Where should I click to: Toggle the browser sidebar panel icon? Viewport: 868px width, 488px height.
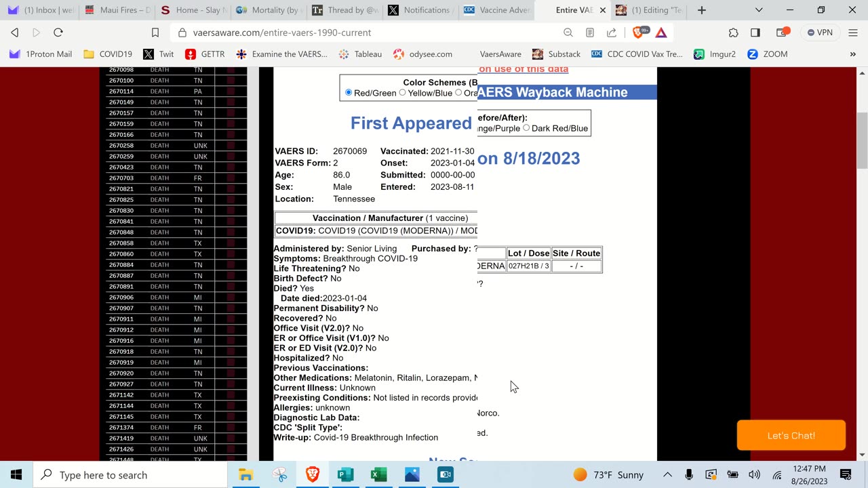(755, 33)
